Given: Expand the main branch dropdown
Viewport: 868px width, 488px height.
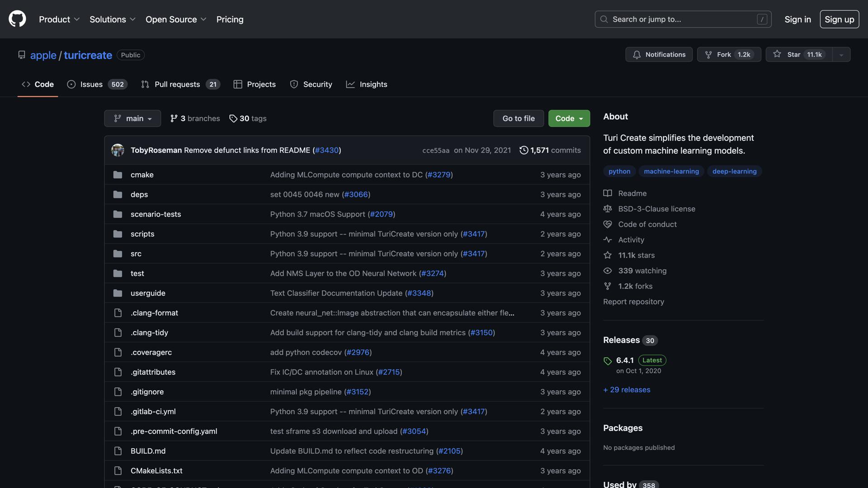Looking at the screenshot, I should pyautogui.click(x=132, y=118).
